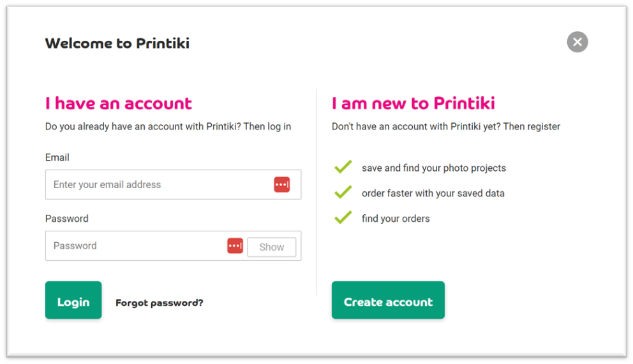Click the Email field label
This screenshot has height=364, width=633.
click(x=57, y=157)
